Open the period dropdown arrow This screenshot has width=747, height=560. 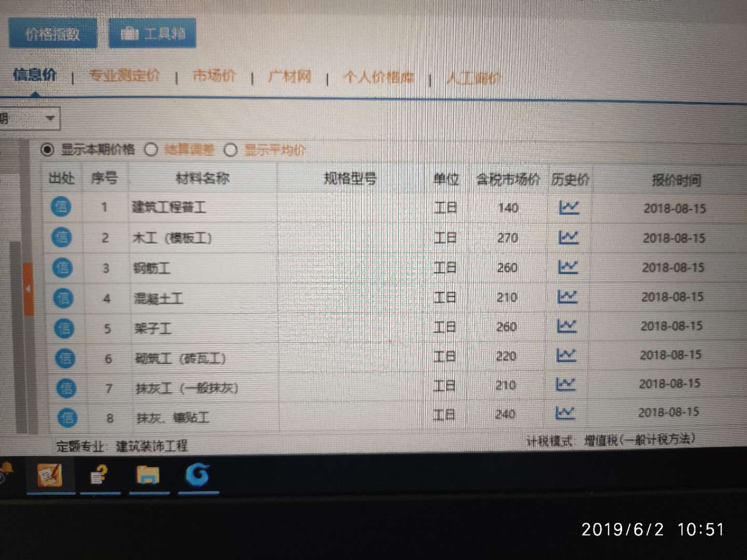[50, 118]
